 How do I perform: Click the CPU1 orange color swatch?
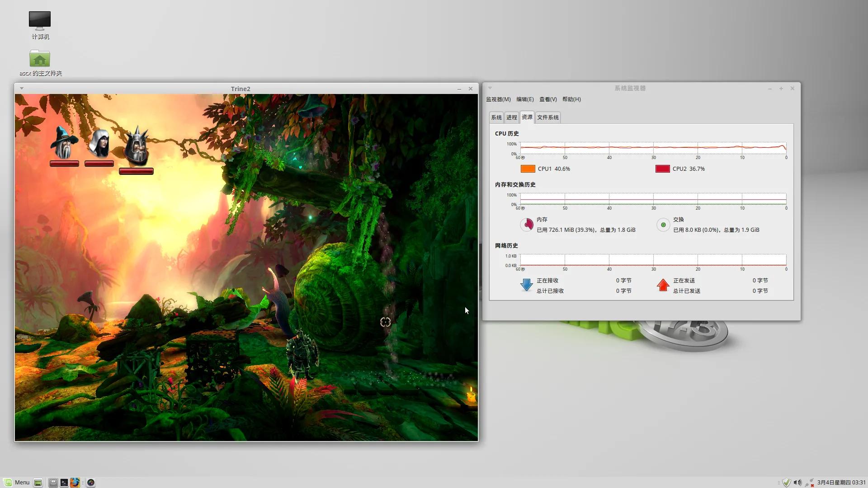click(528, 169)
